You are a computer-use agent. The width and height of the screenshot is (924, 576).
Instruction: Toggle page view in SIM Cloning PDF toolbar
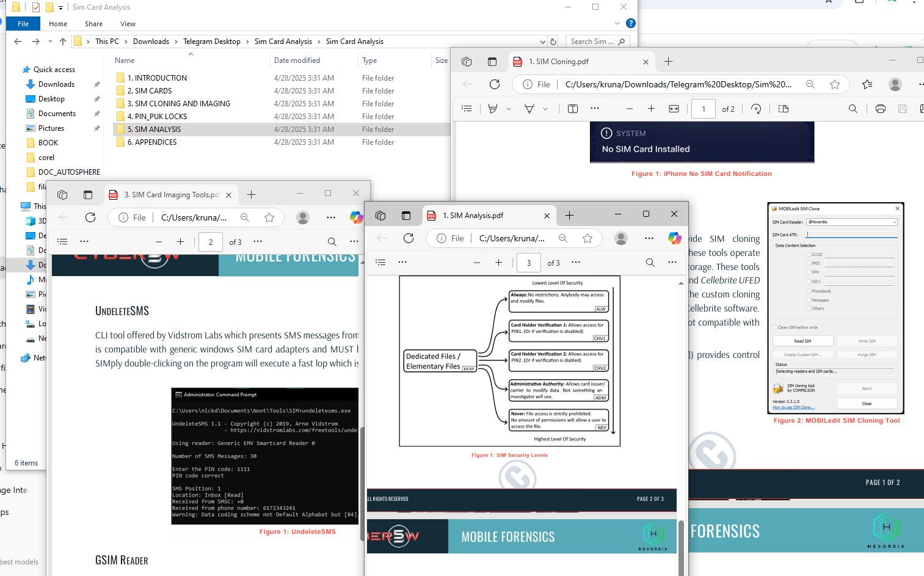pos(784,109)
